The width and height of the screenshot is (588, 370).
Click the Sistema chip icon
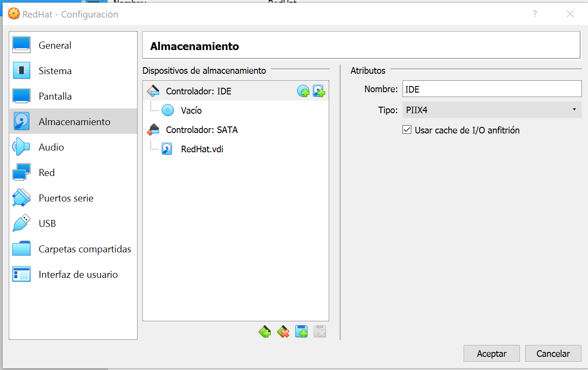pyautogui.click(x=22, y=71)
